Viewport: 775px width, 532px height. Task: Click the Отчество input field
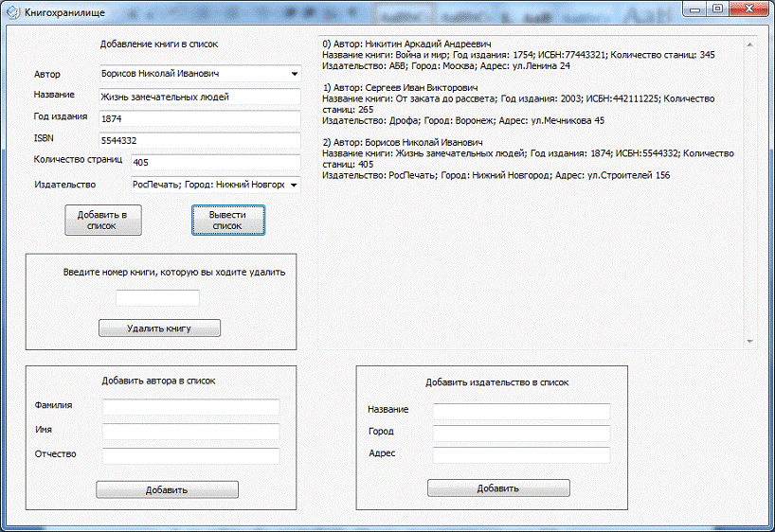point(190,456)
